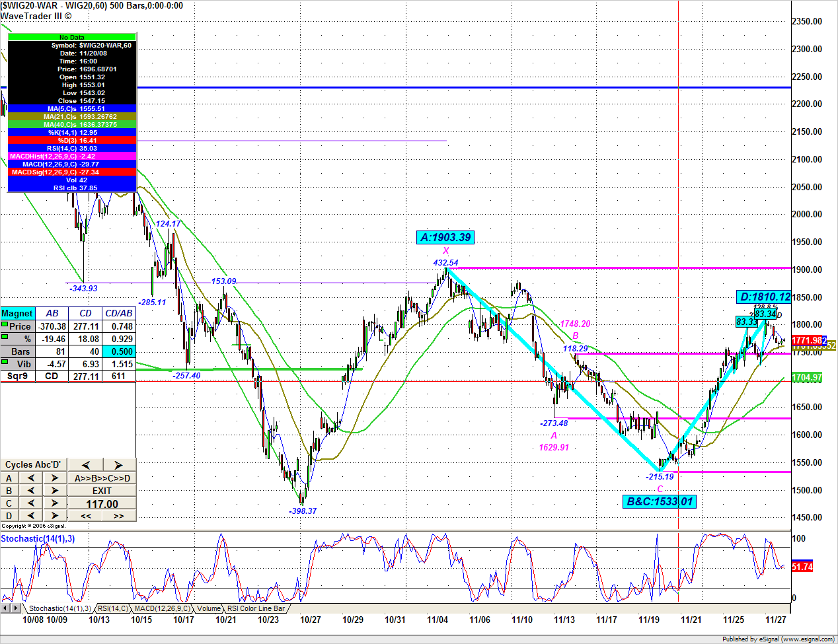Screen dimensions: 838x644
Task: Click the 1748.20 B point label
Action: coord(575,324)
